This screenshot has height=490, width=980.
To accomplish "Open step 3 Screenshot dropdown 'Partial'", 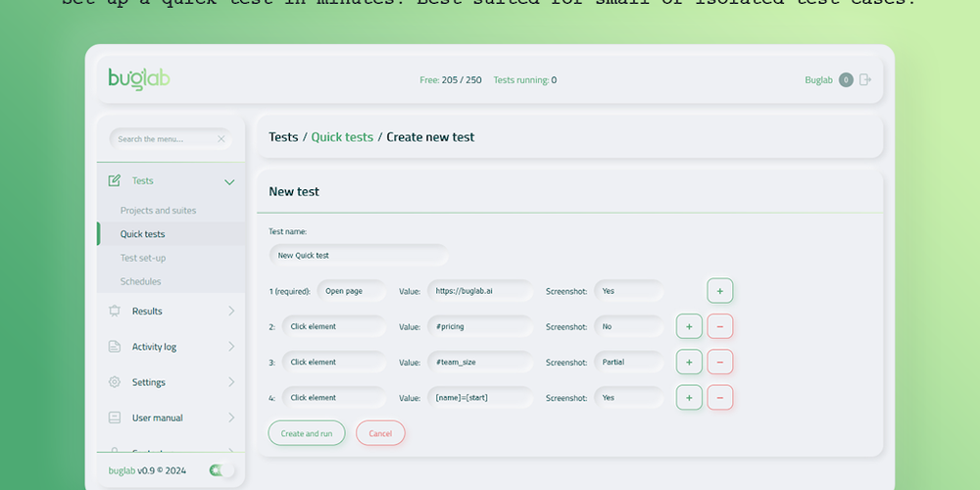I will [629, 362].
